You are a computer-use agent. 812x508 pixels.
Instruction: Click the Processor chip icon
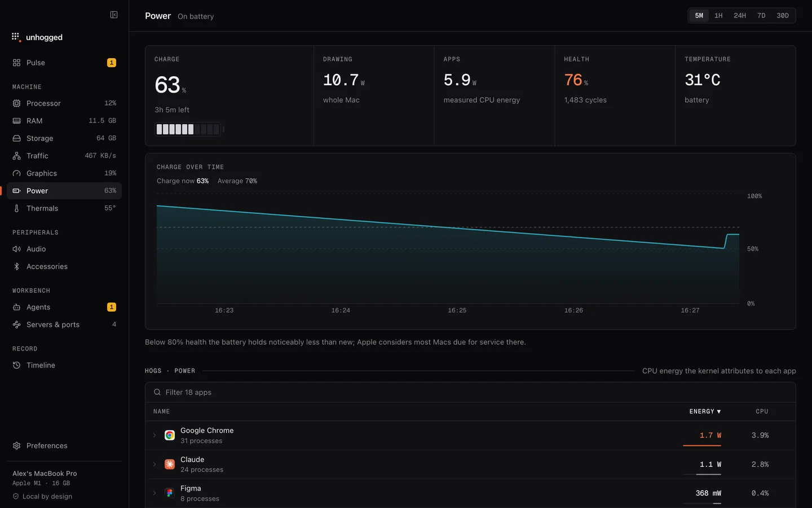point(16,103)
